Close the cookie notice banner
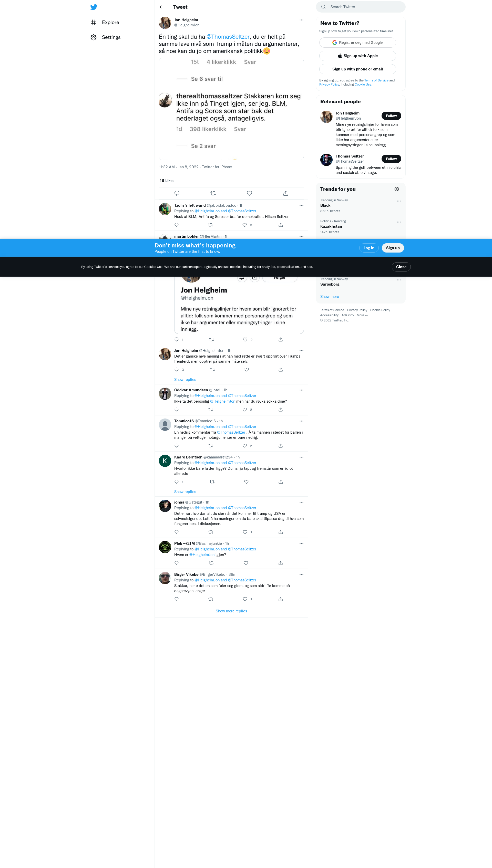492x868 pixels. pyautogui.click(x=401, y=267)
